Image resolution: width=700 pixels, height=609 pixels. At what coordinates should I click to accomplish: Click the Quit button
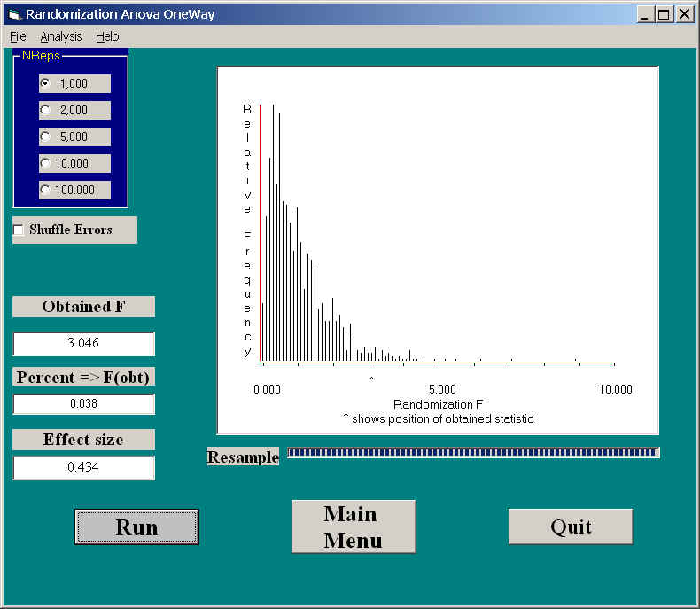[570, 527]
